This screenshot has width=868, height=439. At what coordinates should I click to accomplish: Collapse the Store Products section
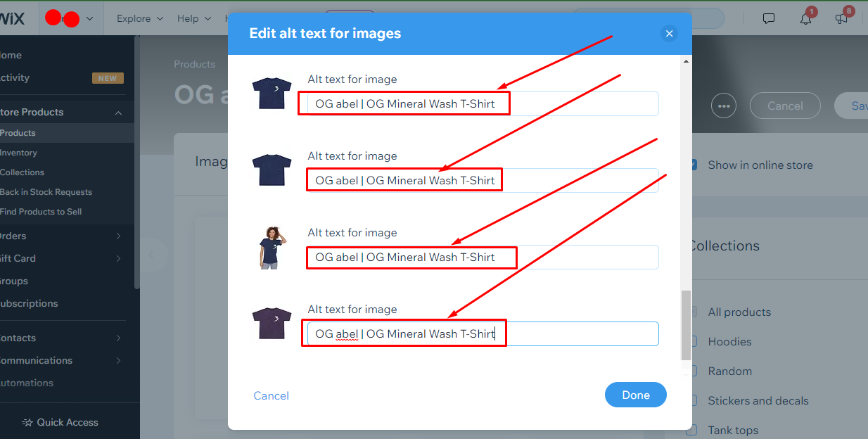(118, 113)
